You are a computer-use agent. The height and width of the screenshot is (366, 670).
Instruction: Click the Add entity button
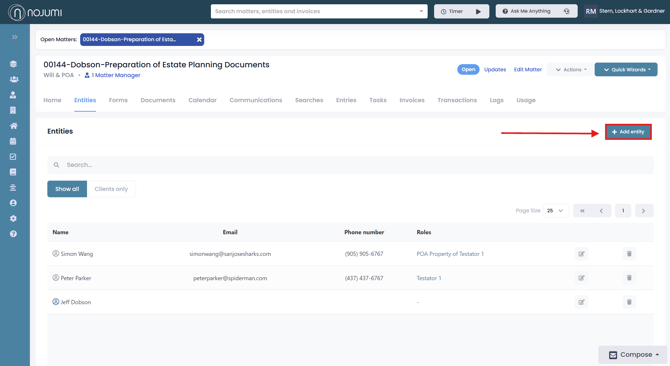(628, 132)
